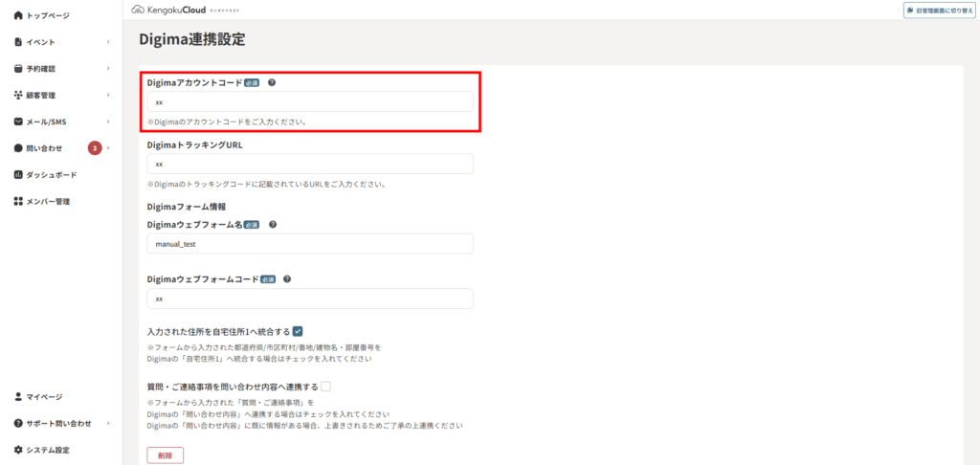Expand the 顧客管理 menu chevron
The image size is (980, 465).
tap(108, 95)
